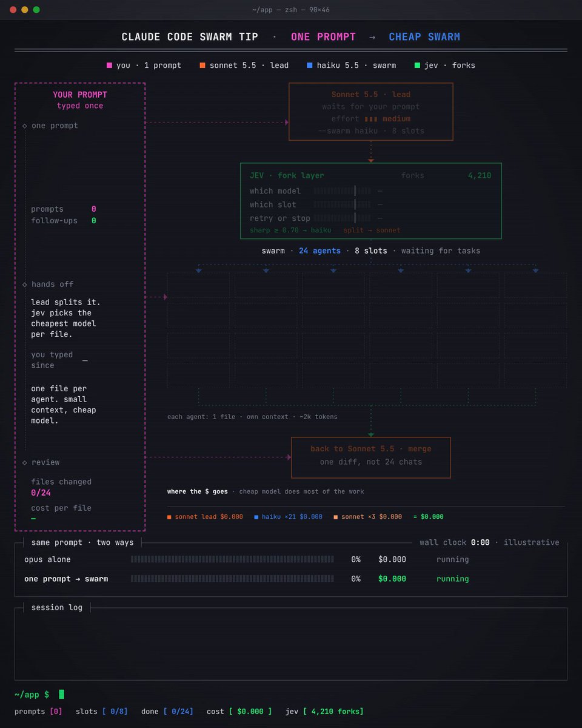
Task: Click the 'slots [ 0/8]' status bar entry
Action: (101, 711)
